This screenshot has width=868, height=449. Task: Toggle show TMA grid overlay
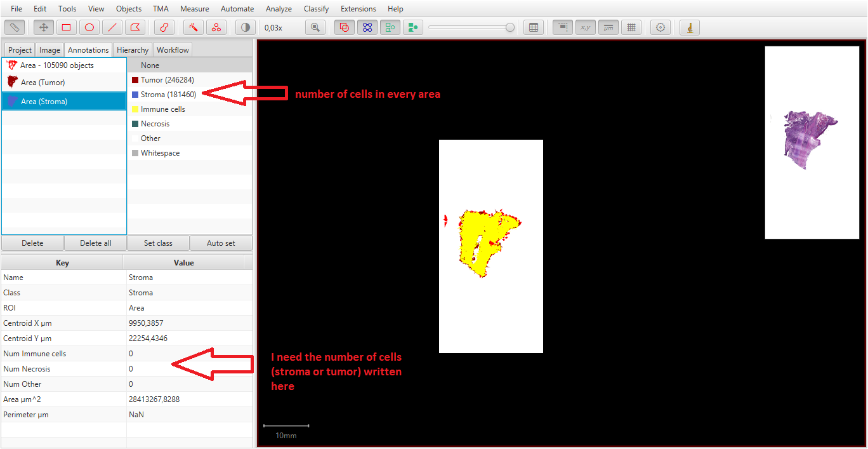pyautogui.click(x=367, y=27)
